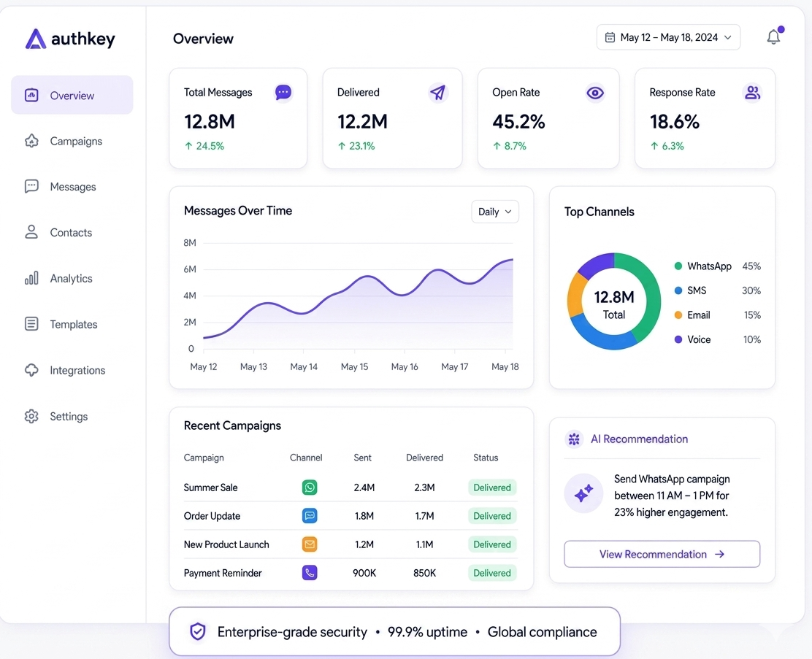Click the sparkle icon beside recommendation text
Image resolution: width=812 pixels, height=659 pixels.
click(583, 493)
